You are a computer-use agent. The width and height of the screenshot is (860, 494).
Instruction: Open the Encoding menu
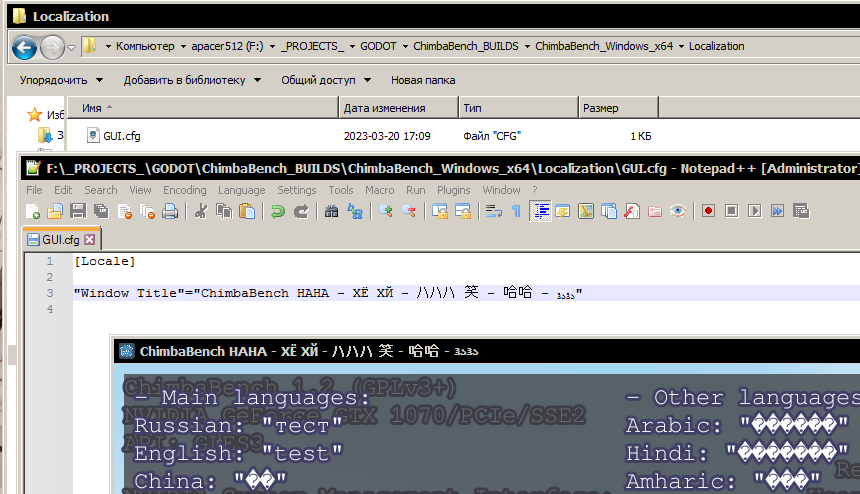click(x=185, y=190)
